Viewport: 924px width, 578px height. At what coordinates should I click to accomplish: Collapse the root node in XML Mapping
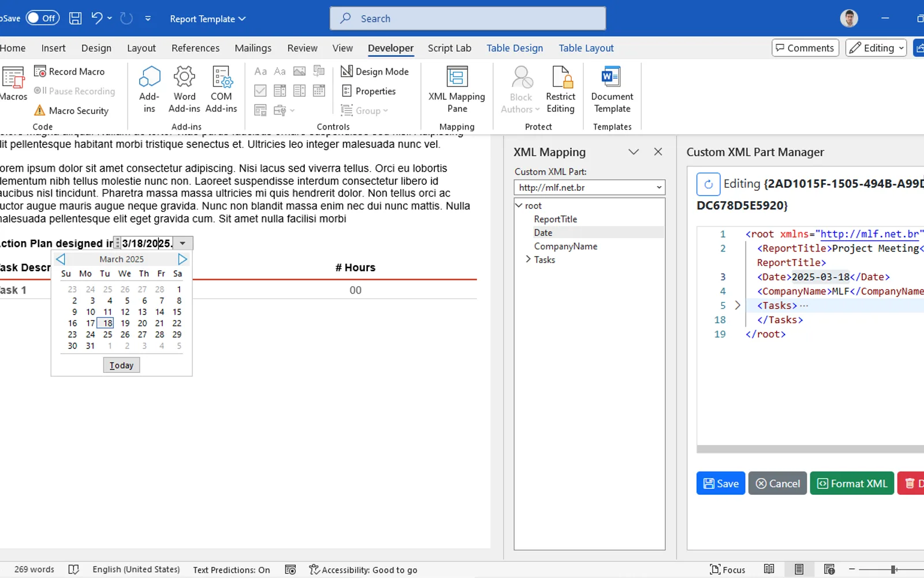coord(519,205)
